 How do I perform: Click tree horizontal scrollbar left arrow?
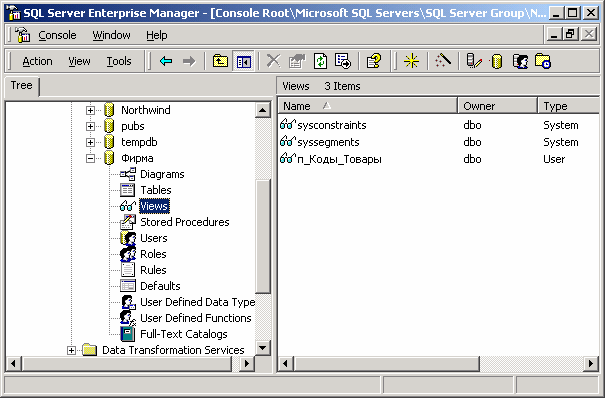(x=14, y=363)
